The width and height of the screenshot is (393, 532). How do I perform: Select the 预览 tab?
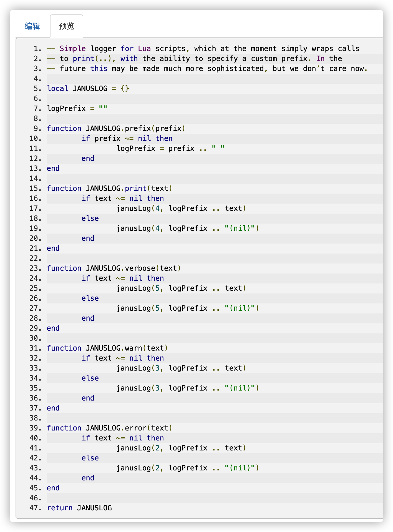tap(67, 26)
